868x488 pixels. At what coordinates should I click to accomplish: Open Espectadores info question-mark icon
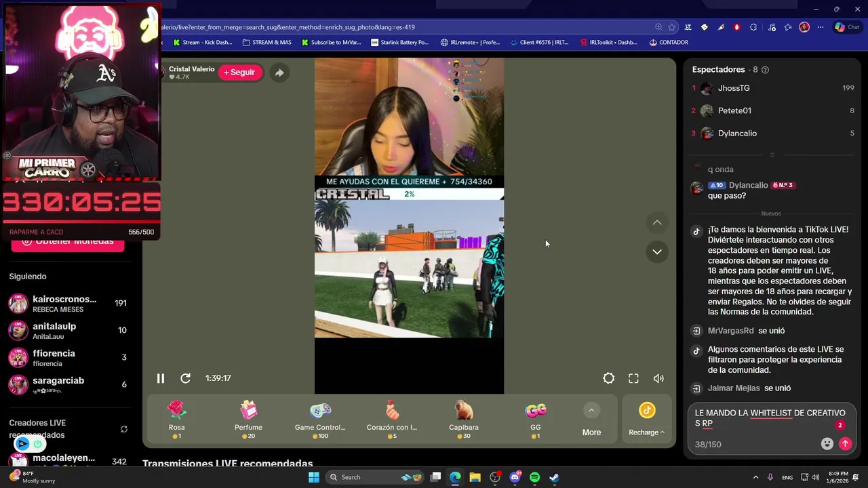pyautogui.click(x=765, y=70)
